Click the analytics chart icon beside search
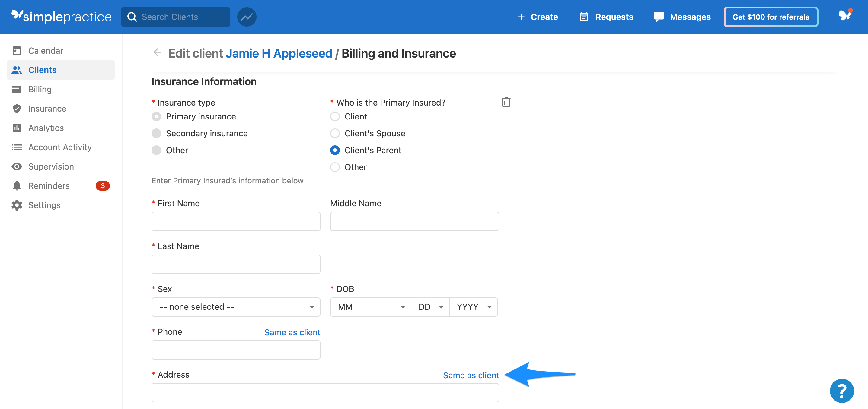The height and width of the screenshot is (409, 868). pyautogui.click(x=247, y=17)
